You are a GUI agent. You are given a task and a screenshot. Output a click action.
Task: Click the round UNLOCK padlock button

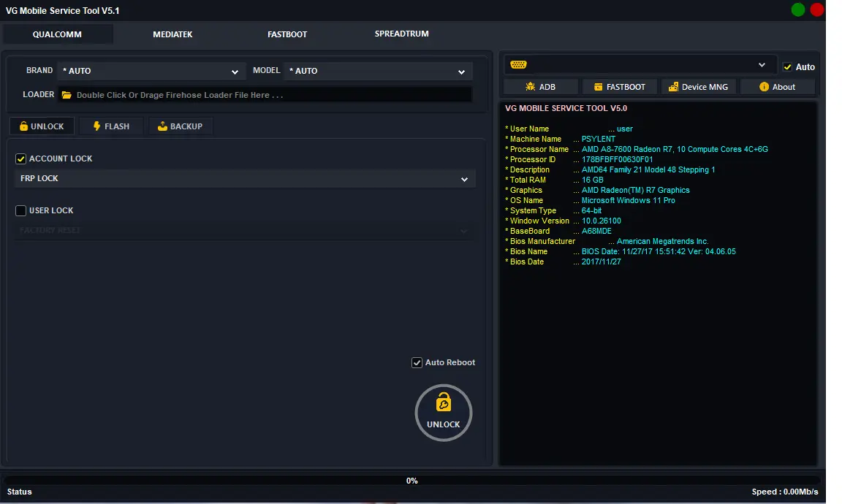(443, 413)
